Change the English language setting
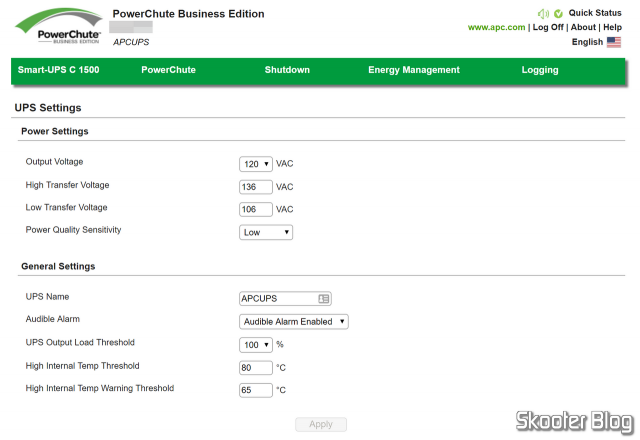Screen dimensions: 640x440 click(x=587, y=42)
